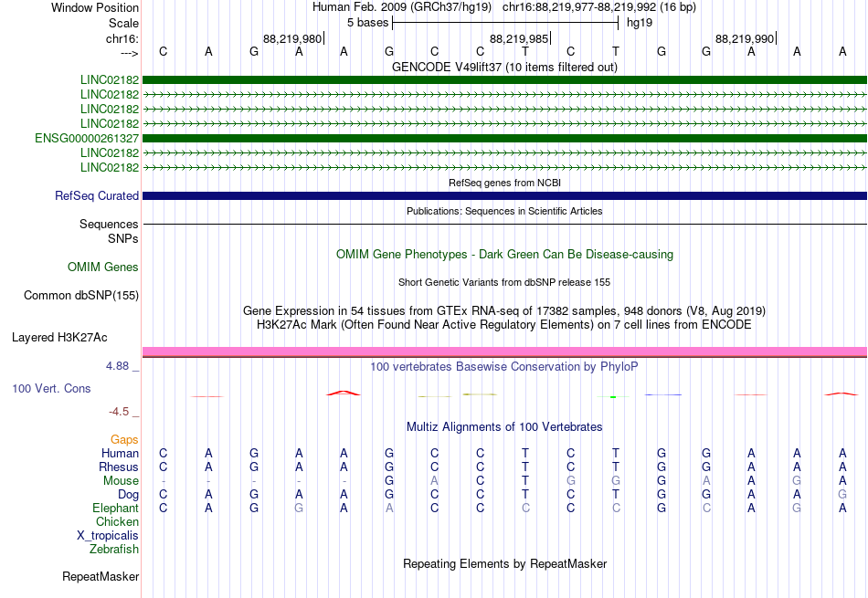Open the H3K27Ac Mark track title
Image resolution: width=868 pixels, height=598 pixels.
click(504, 325)
